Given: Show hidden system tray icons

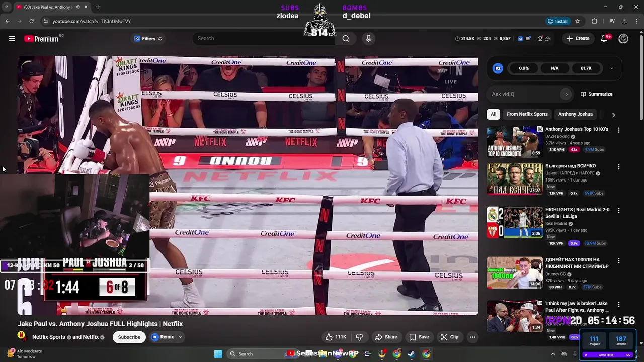Looking at the screenshot, I should click(553, 354).
